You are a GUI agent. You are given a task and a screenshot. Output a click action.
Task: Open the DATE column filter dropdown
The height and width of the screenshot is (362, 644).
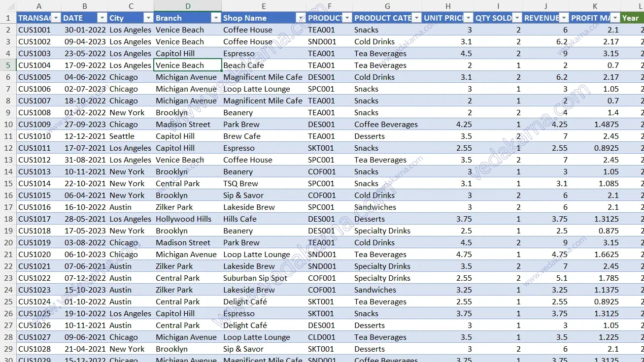point(102,18)
